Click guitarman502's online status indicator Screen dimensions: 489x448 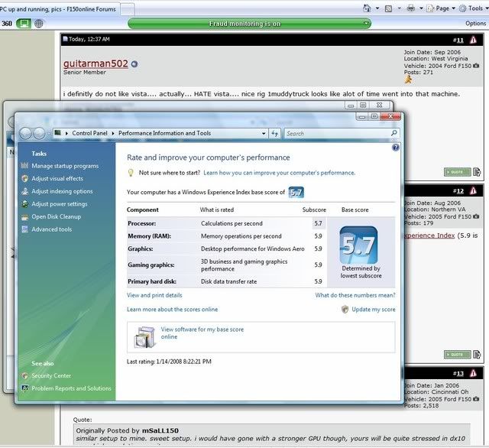134,65
